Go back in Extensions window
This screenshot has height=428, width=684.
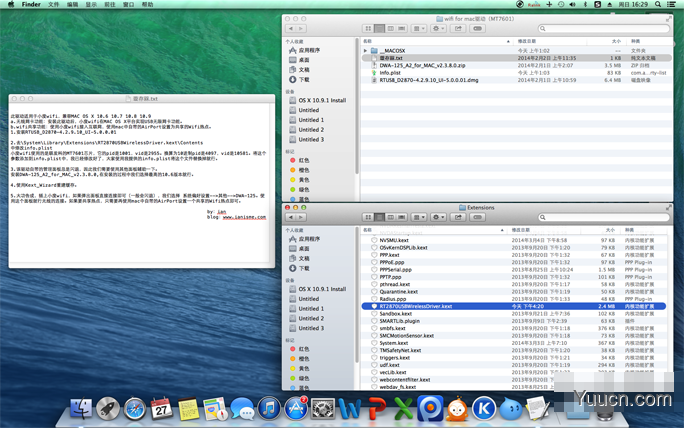point(291,217)
